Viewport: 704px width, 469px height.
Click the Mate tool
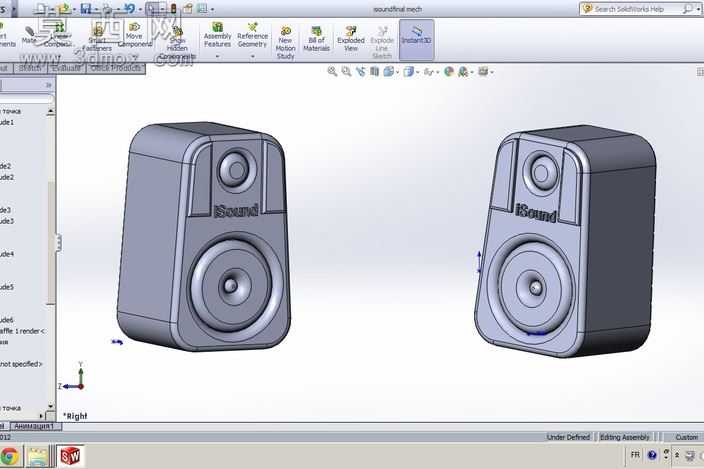click(29, 35)
